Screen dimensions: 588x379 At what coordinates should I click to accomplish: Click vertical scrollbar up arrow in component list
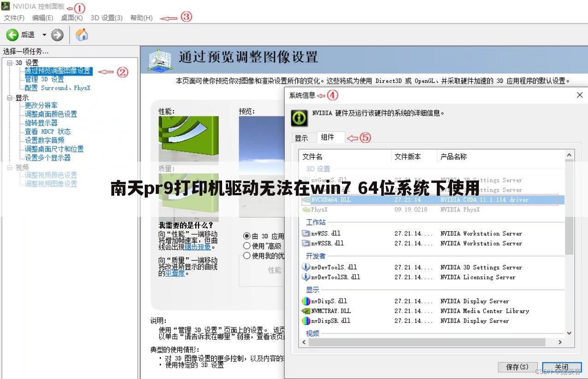tap(570, 156)
